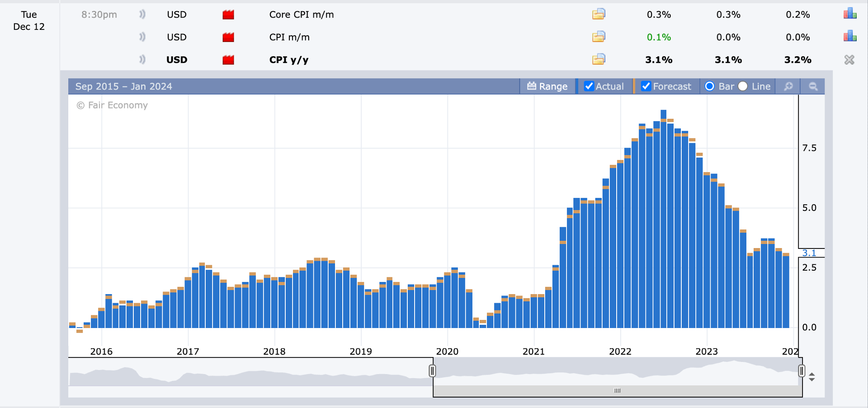Zoom out the chart with magnifier icon
The height and width of the screenshot is (408, 868).
coord(813,86)
